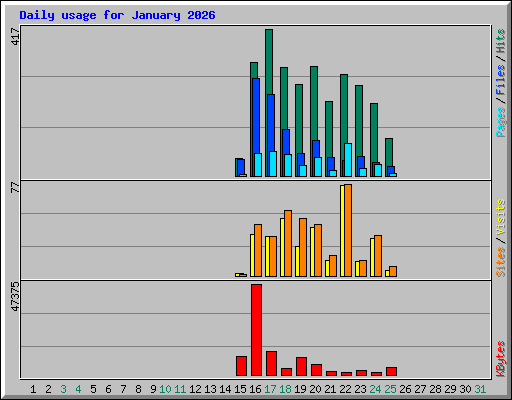The height and width of the screenshot is (400, 512).
Task: Click the '47375' axis maximum label
Action: (15, 297)
